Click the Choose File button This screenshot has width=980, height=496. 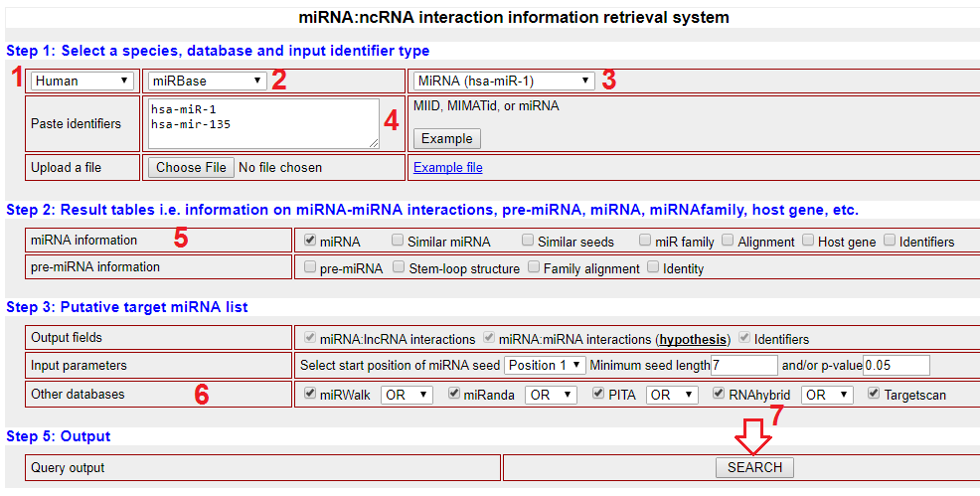(191, 167)
